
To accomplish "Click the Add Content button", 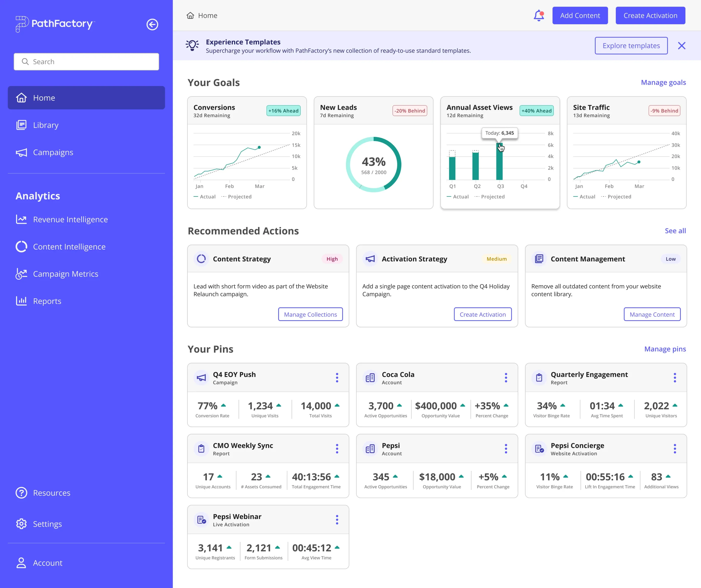I will [x=580, y=16].
